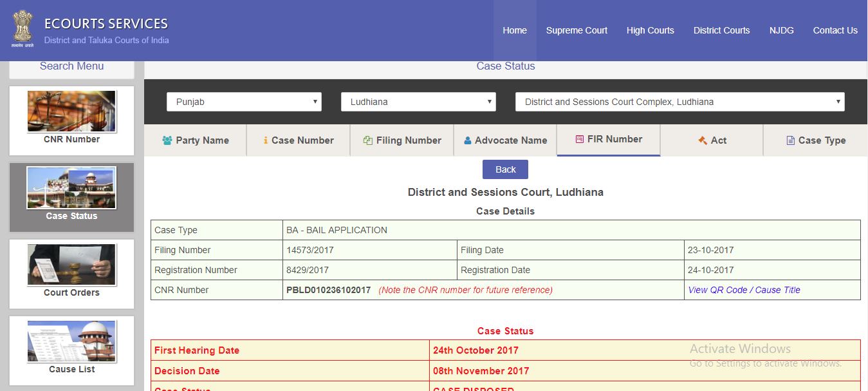Open the CNR Number search image
Image resolution: width=868 pixels, height=391 pixels.
(71, 111)
